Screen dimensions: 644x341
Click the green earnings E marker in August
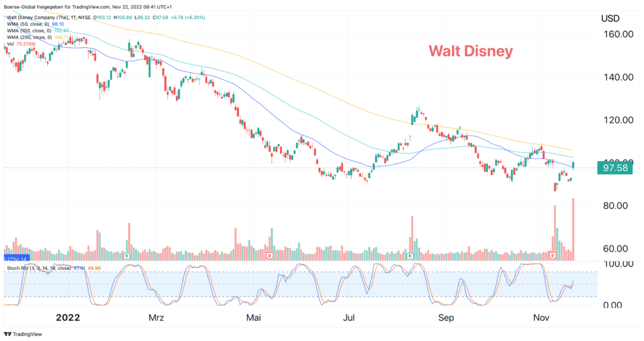coord(410,256)
